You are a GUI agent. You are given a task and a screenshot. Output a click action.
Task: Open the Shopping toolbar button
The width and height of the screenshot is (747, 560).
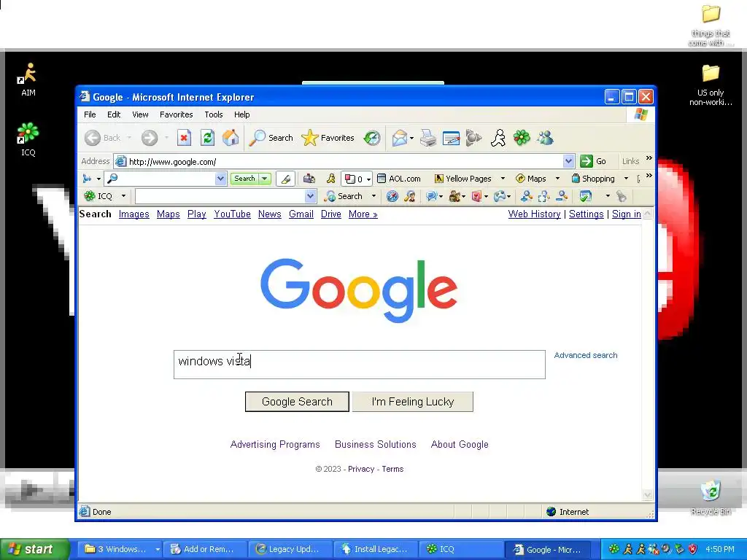coord(593,179)
